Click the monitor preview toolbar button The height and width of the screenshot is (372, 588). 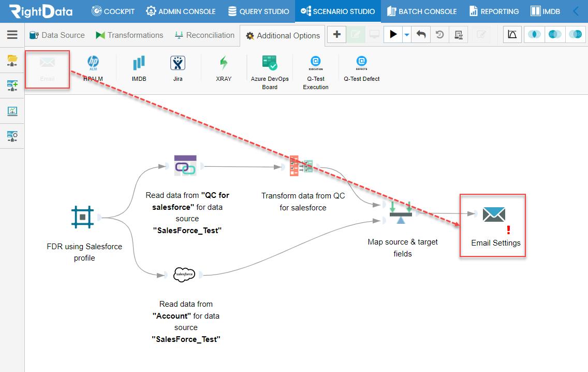[x=374, y=35]
